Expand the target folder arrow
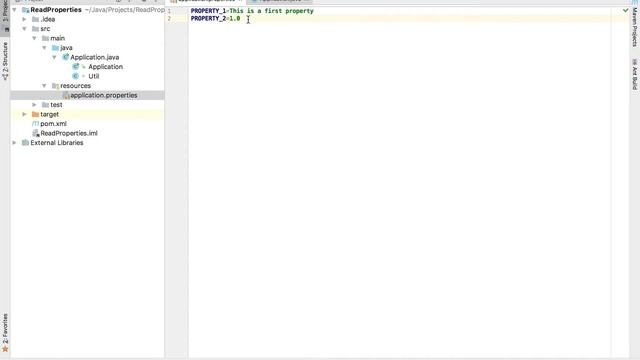This screenshot has height=360, width=640. pyautogui.click(x=24, y=114)
